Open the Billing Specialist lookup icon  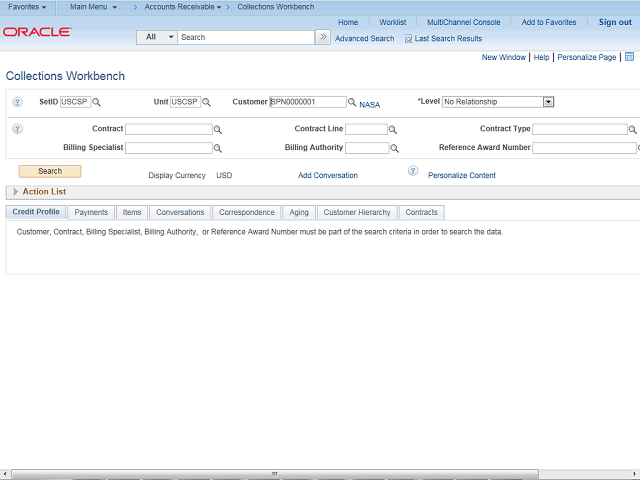[218, 149]
